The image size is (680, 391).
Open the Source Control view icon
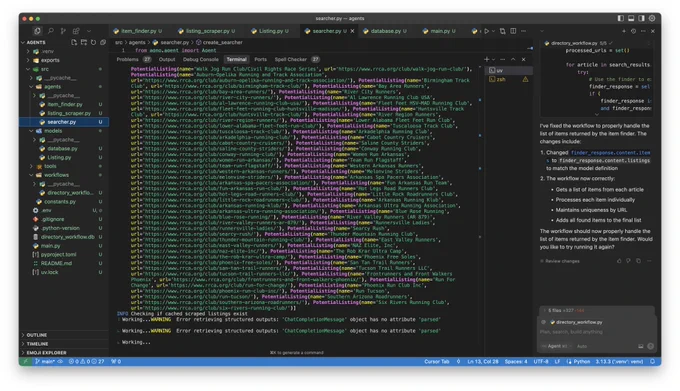click(x=63, y=31)
